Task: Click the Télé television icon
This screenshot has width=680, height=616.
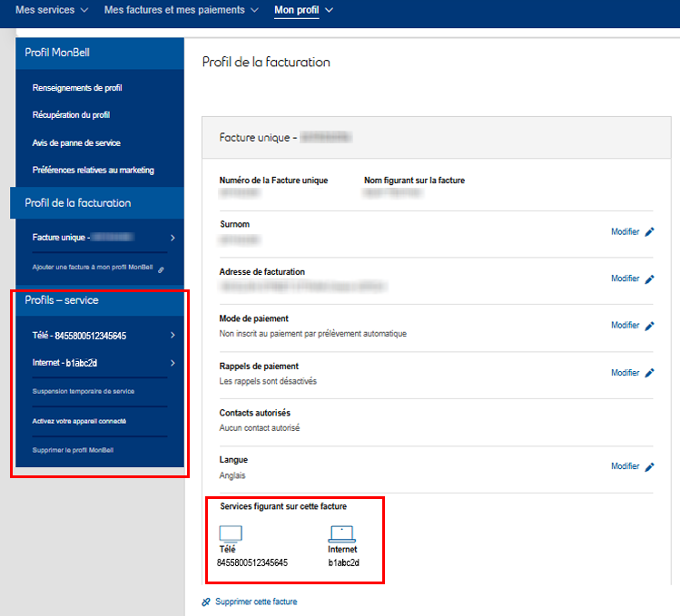Action: [x=231, y=533]
